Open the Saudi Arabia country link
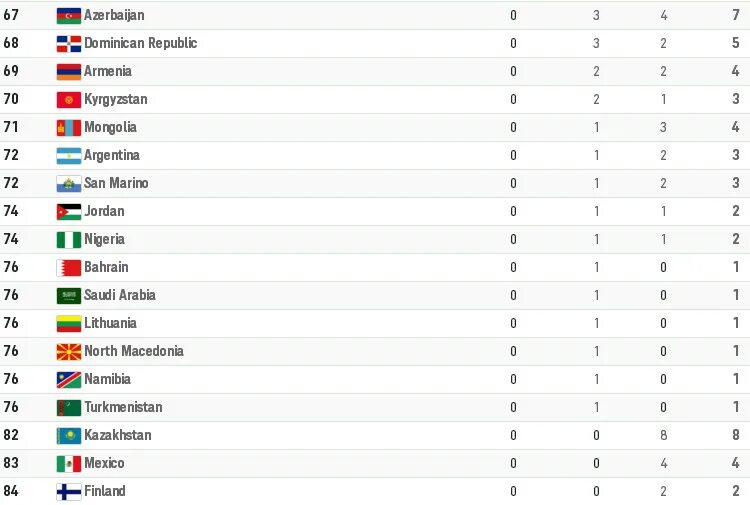This screenshot has width=750, height=505. pos(120,295)
